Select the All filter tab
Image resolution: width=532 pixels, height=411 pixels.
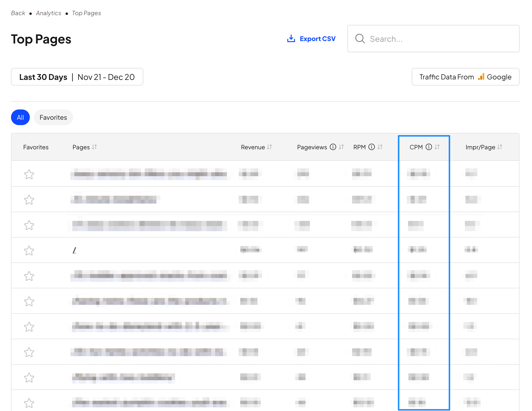20,118
